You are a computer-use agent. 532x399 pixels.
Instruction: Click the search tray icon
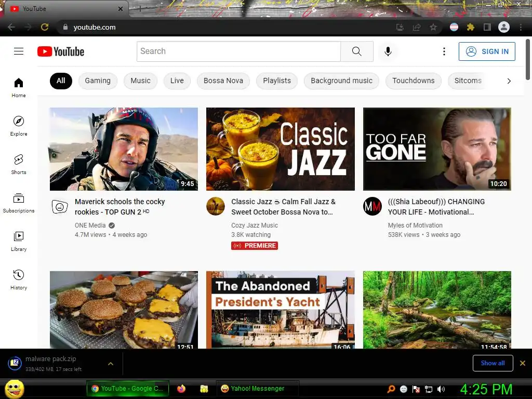[391, 389]
